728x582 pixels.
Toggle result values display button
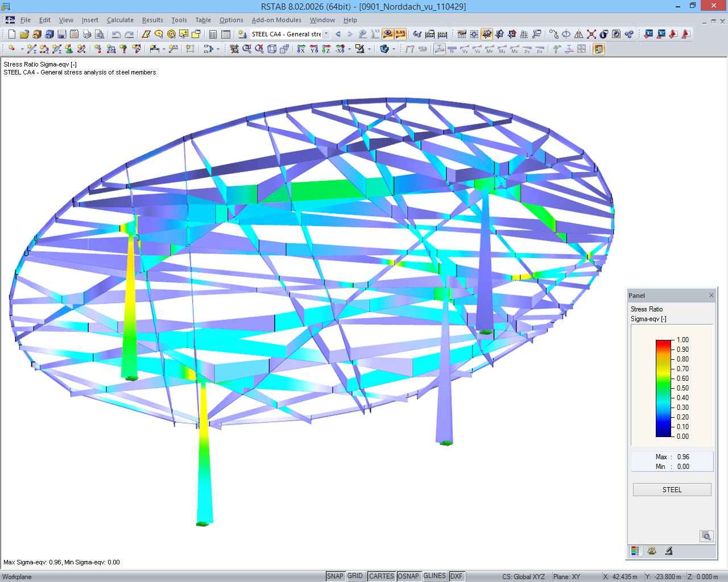coord(400,34)
